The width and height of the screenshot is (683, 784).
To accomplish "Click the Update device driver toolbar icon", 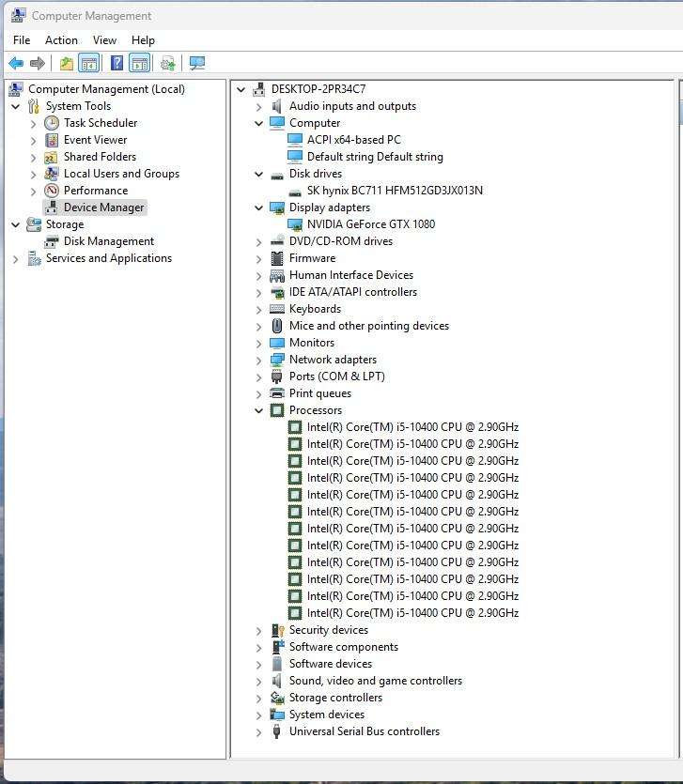I will pos(168,63).
